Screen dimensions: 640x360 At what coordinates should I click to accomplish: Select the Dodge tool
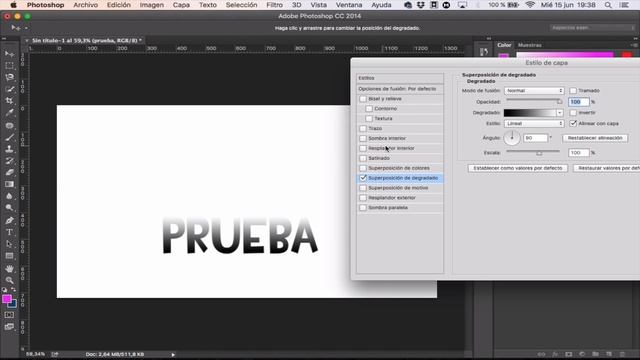click(x=9, y=208)
